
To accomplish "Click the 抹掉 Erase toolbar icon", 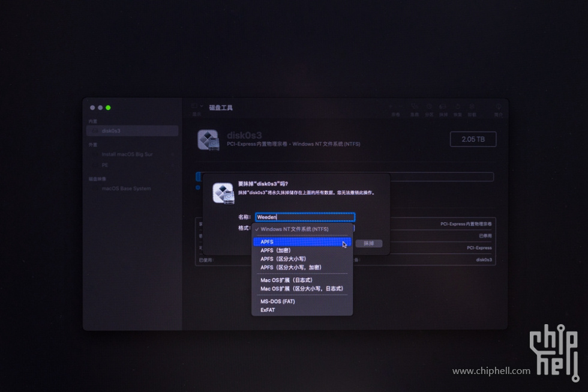I will (x=443, y=107).
